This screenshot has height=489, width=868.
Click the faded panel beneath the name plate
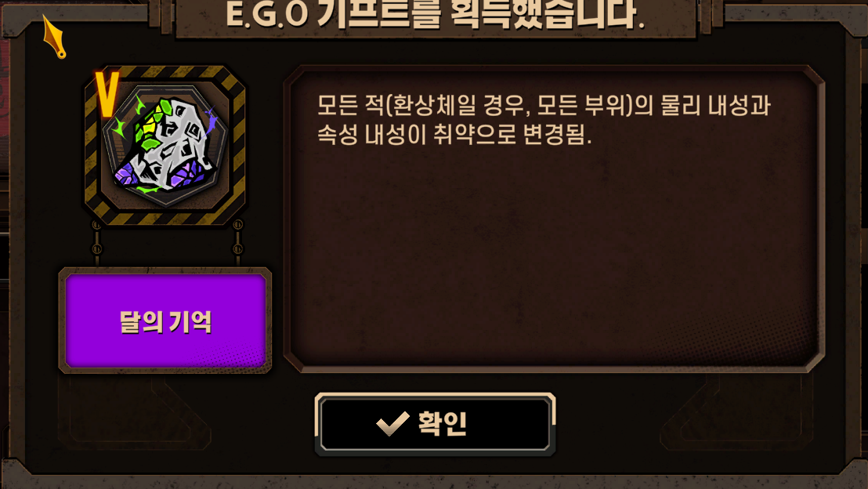point(135,412)
